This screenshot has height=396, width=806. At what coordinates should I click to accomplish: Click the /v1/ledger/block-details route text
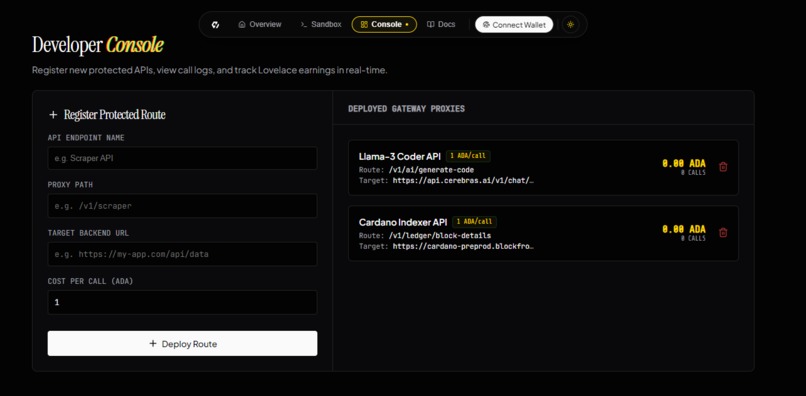(x=439, y=236)
